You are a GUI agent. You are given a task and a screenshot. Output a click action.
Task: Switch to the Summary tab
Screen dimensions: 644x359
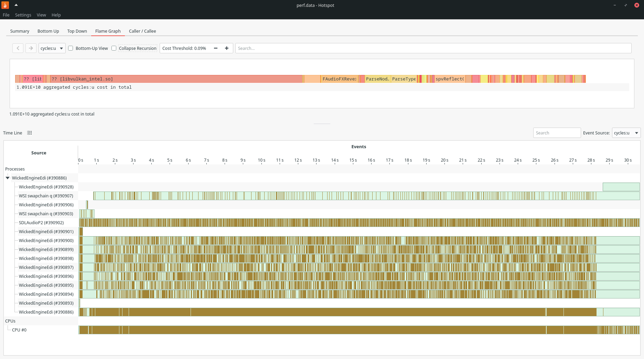pos(19,31)
